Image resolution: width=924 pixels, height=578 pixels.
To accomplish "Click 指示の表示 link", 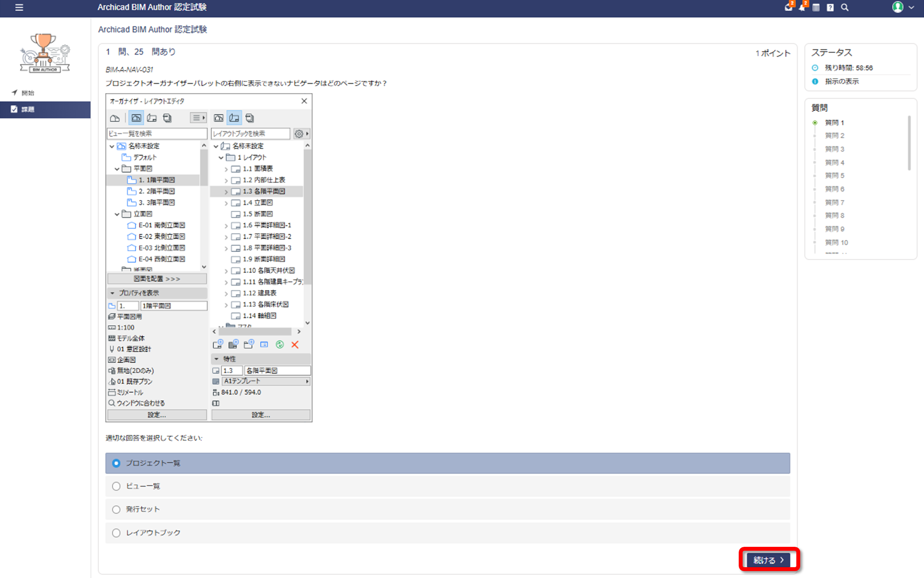I will (841, 81).
